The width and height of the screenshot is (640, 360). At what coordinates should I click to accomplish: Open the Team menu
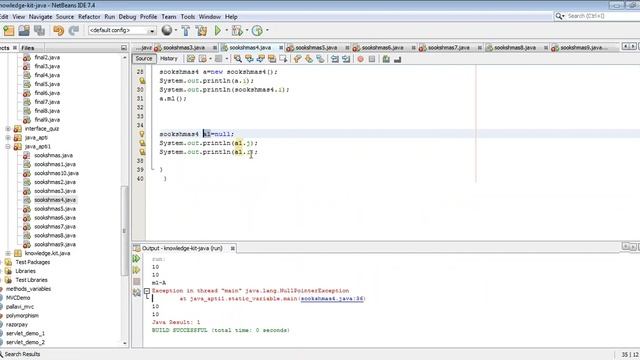[x=169, y=17]
